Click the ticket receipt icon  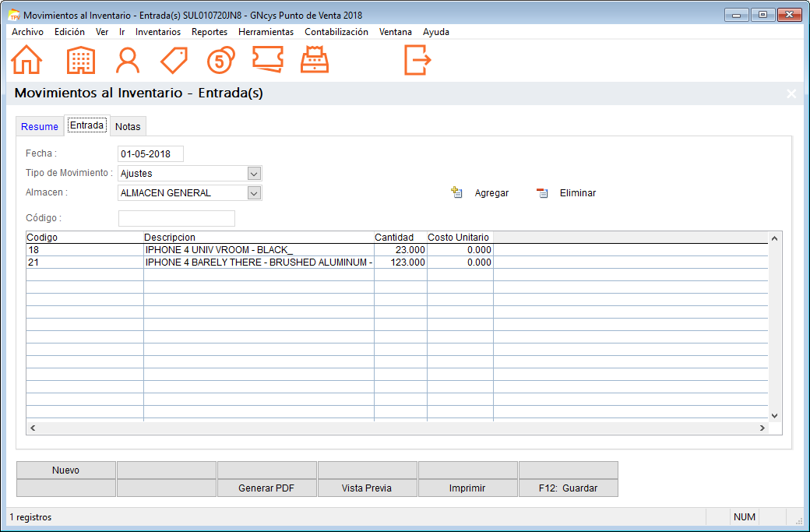pos(268,59)
